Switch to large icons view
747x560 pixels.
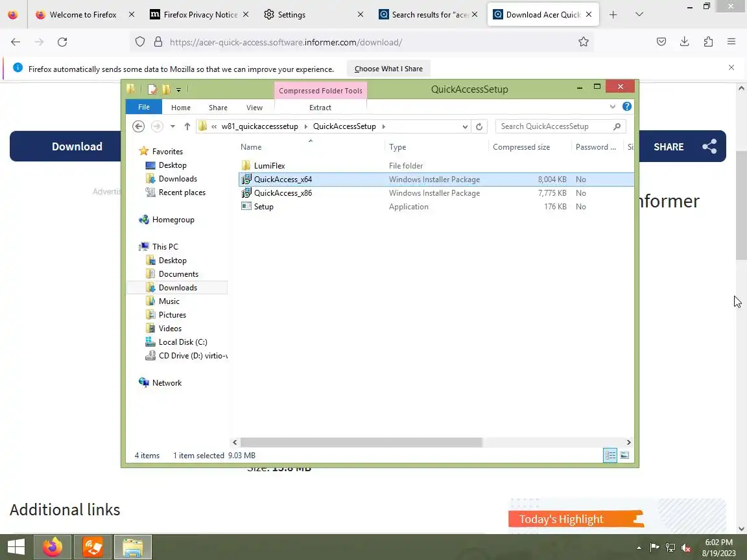[624, 455]
